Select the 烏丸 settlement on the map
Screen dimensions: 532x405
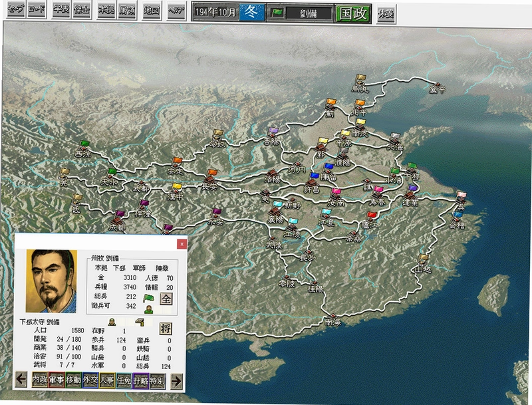[360, 84]
